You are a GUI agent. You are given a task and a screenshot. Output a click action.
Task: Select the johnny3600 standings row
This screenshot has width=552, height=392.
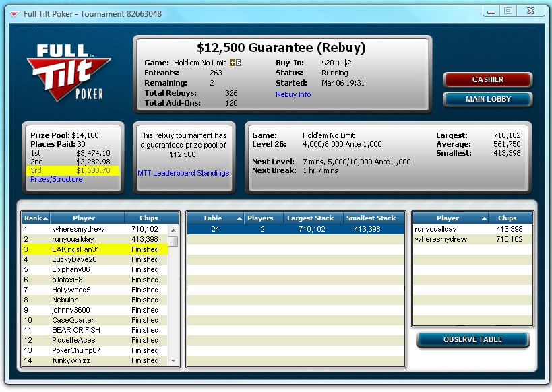click(95, 310)
